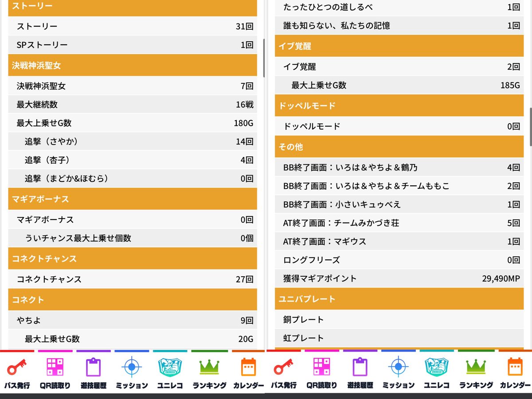This screenshot has width=532, height=399.
Task: Select the 追撃（まどか&ほむら）row
Action: [133, 178]
